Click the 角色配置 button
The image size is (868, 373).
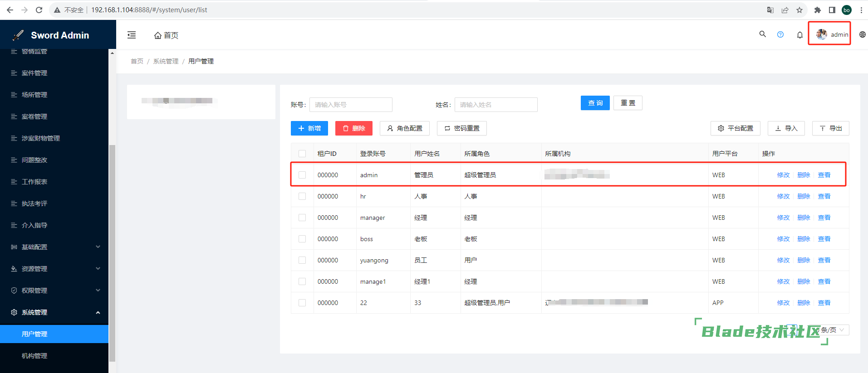coord(405,128)
